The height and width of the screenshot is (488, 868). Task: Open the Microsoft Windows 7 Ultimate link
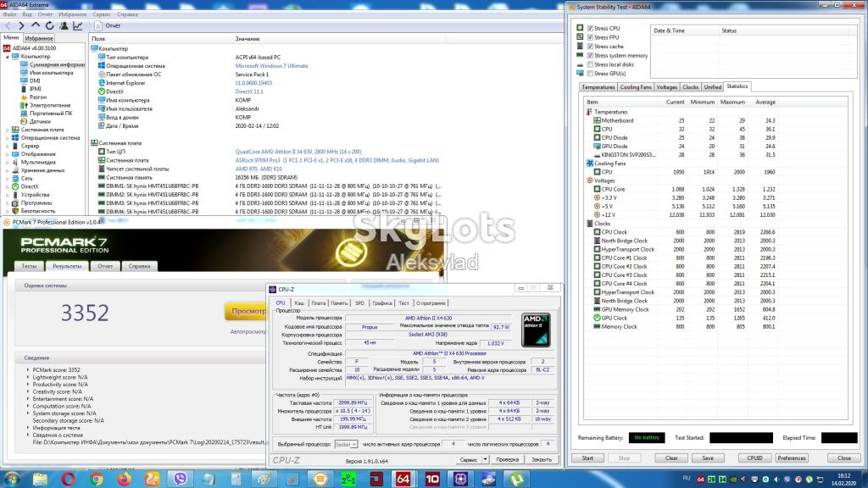(x=271, y=66)
